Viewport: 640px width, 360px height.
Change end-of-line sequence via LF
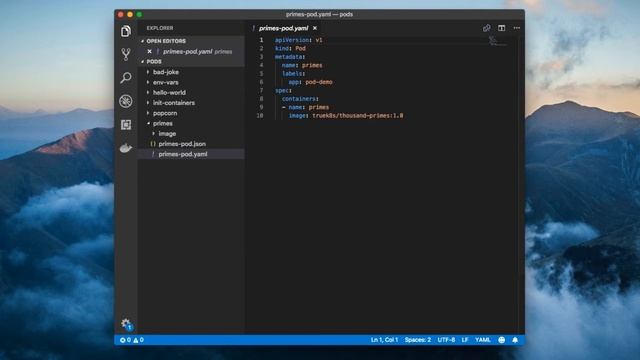pos(465,340)
